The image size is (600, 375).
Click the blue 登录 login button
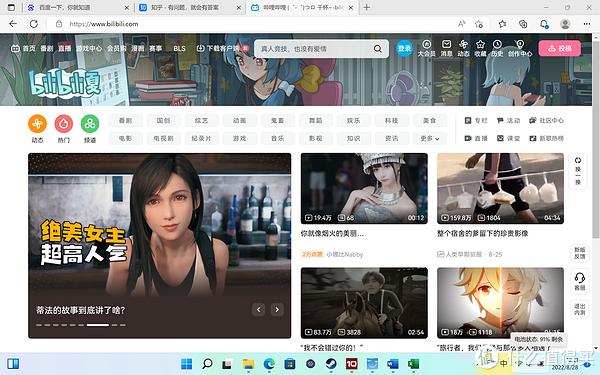click(404, 48)
